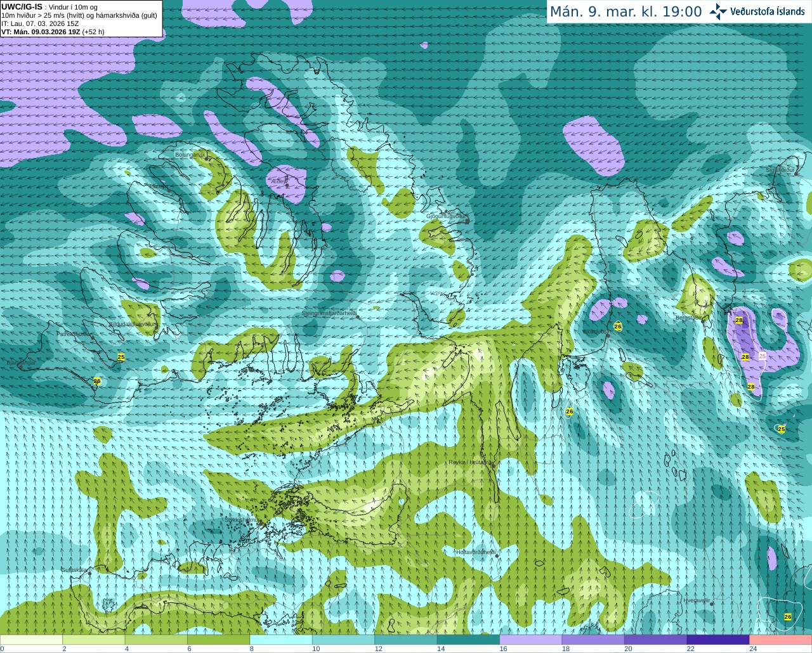
Task: Click the Holtavörðuheiði station dot
Action: click(497, 556)
